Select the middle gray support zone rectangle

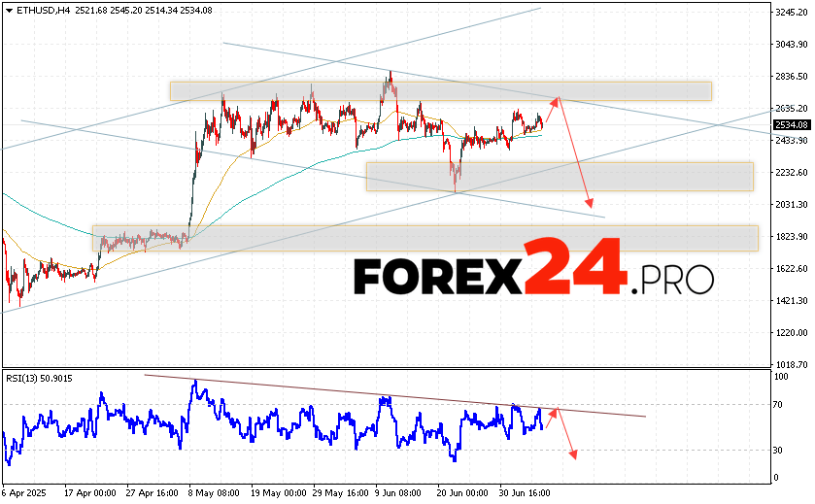tap(559, 176)
